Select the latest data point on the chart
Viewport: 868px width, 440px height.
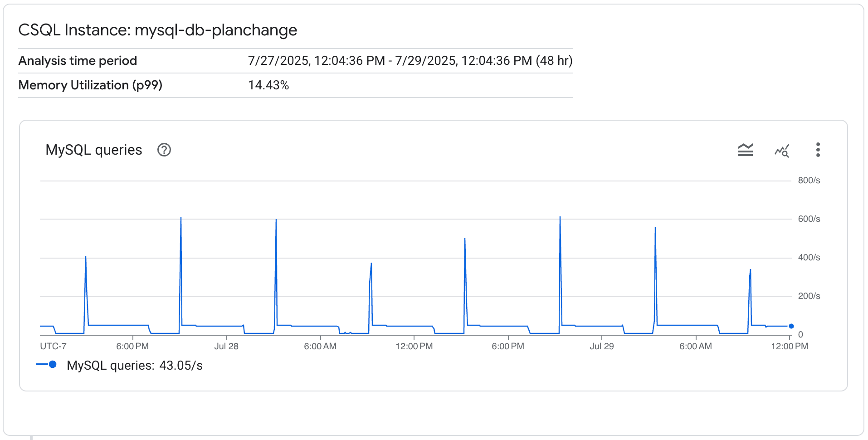791,325
